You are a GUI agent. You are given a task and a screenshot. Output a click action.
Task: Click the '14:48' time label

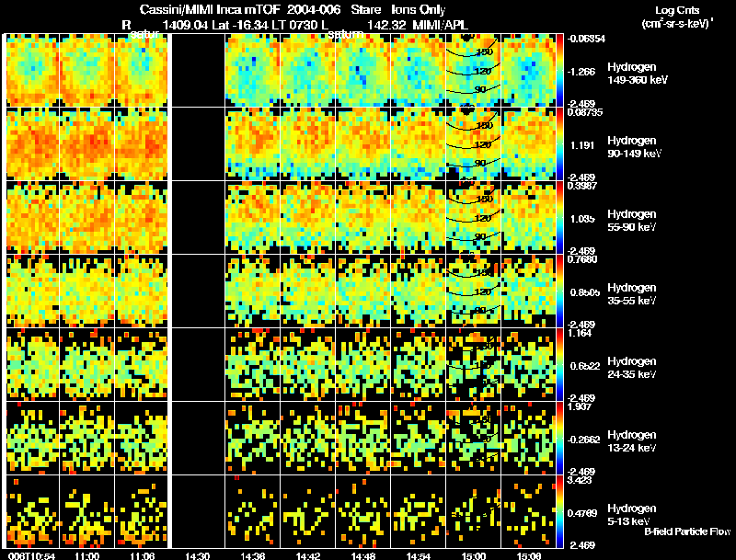(362, 556)
